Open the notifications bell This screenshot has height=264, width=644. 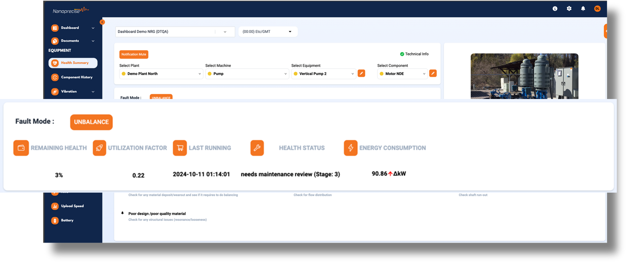(583, 9)
